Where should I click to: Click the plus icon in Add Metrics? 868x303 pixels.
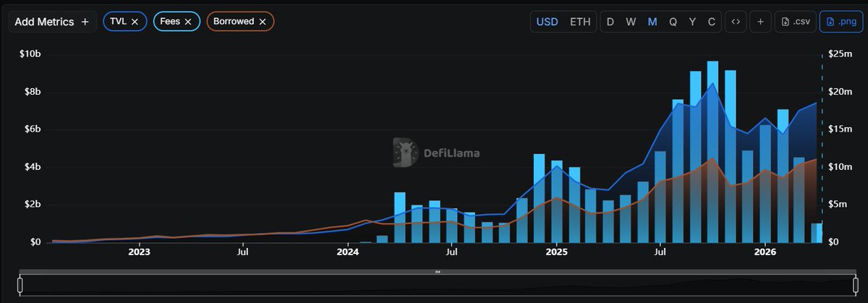click(x=85, y=22)
